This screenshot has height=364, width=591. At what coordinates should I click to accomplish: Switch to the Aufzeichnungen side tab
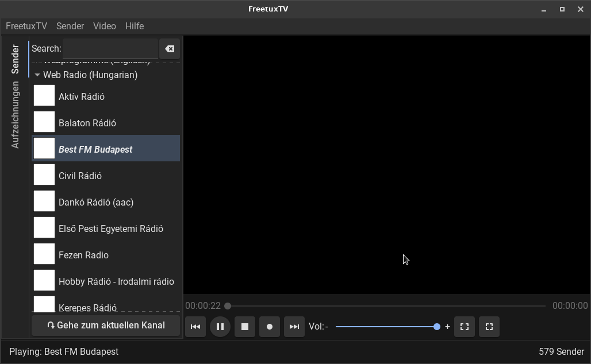click(x=16, y=115)
